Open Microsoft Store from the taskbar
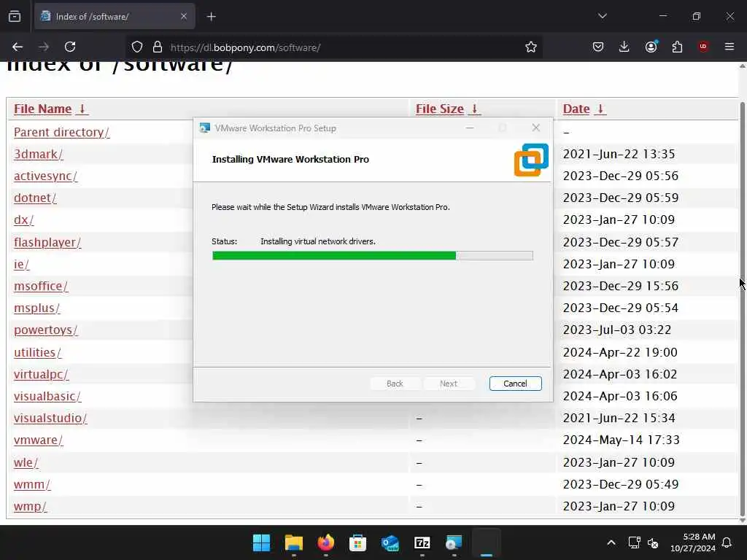 pyautogui.click(x=357, y=542)
